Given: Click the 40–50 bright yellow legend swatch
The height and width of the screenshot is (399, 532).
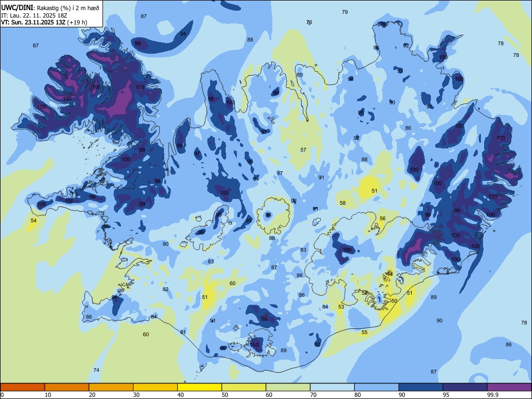Looking at the screenshot, I should pyautogui.click(x=199, y=387).
